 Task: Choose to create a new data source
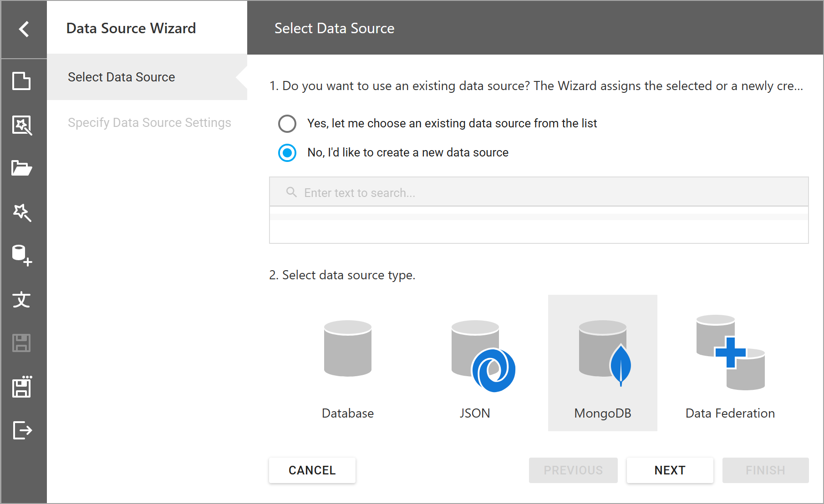tap(287, 152)
